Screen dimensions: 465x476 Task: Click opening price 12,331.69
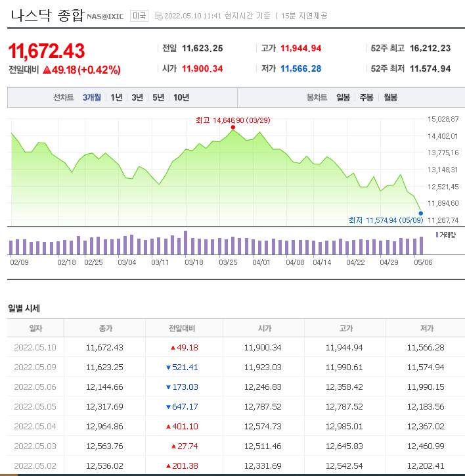(263, 465)
